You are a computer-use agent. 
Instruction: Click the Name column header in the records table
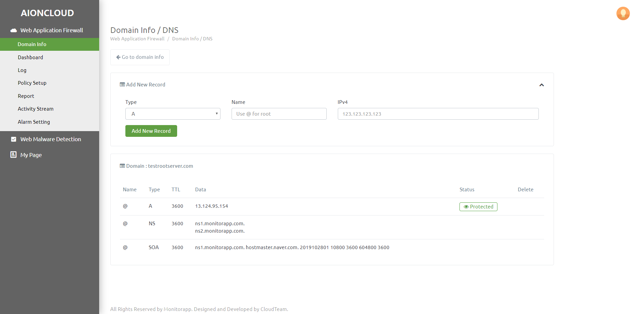click(x=130, y=190)
